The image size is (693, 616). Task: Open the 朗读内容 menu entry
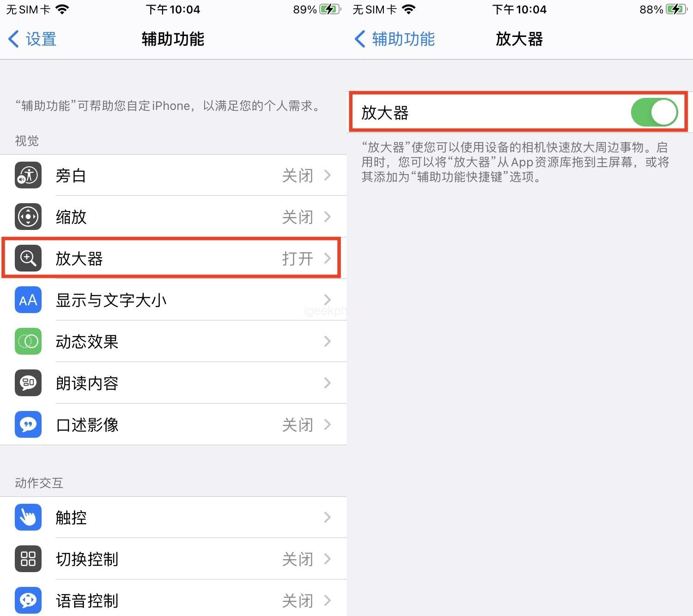coord(173,383)
